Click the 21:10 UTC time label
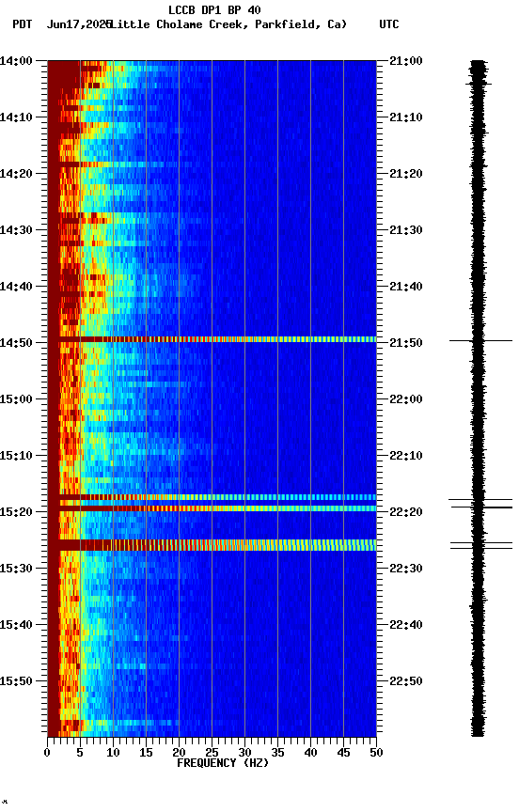This screenshot has height=812, width=519. 406,117
